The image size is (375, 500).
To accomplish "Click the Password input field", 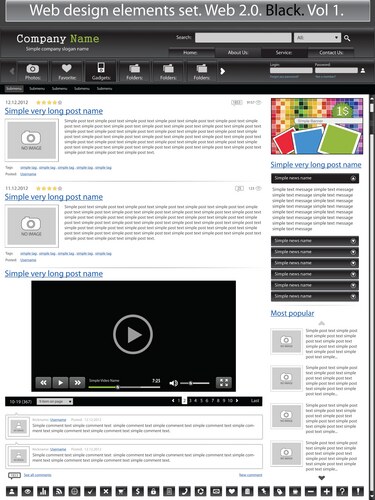I will (336, 70).
